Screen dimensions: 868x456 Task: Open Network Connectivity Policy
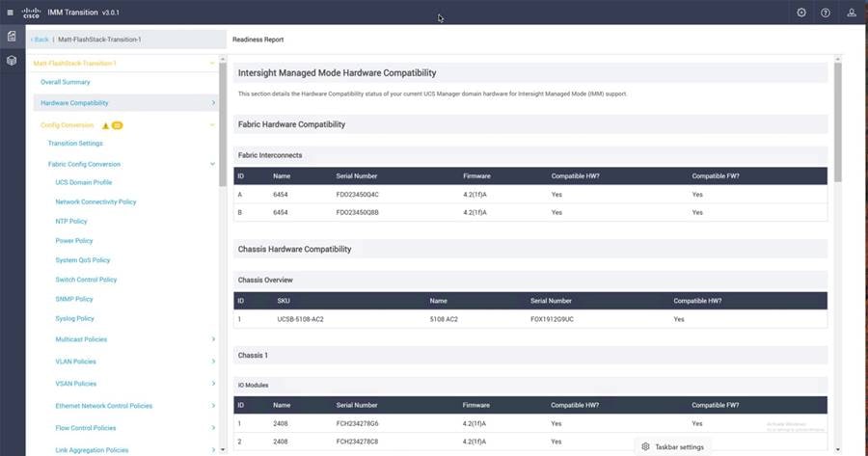click(95, 202)
